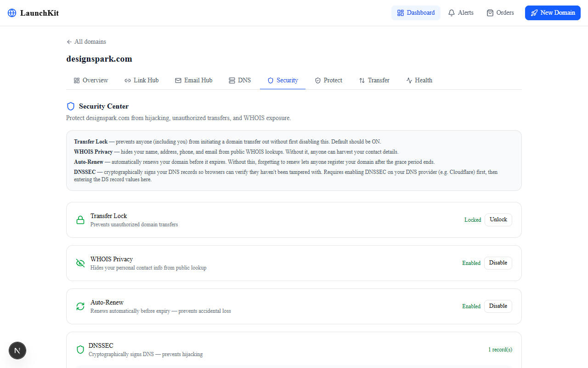588x368 pixels.
Task: Click the DNSSEC card title
Action: [x=101, y=345]
